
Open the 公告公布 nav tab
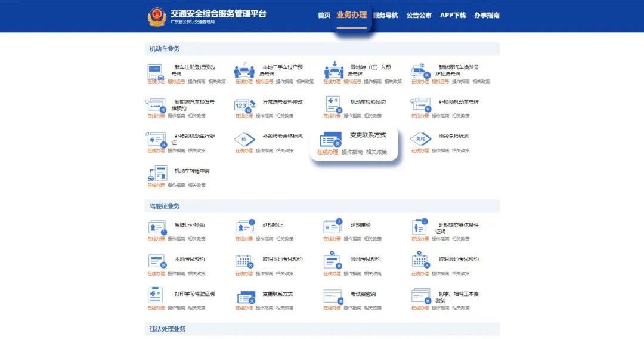click(x=419, y=15)
